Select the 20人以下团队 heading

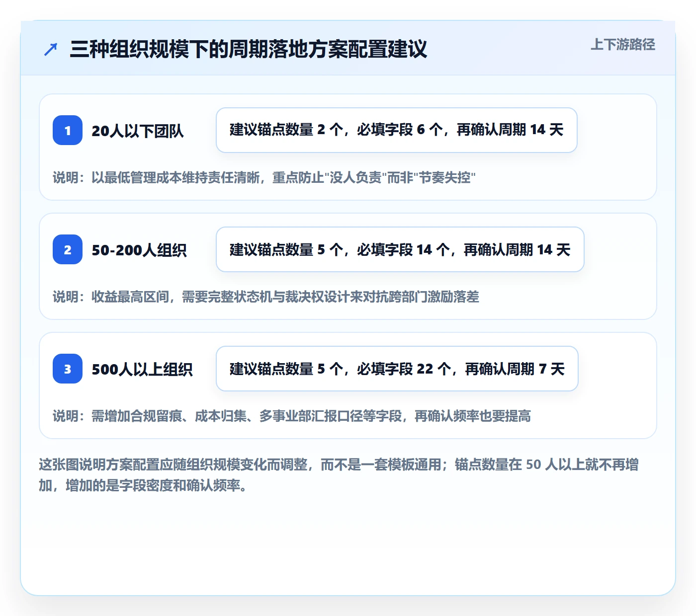138,131
